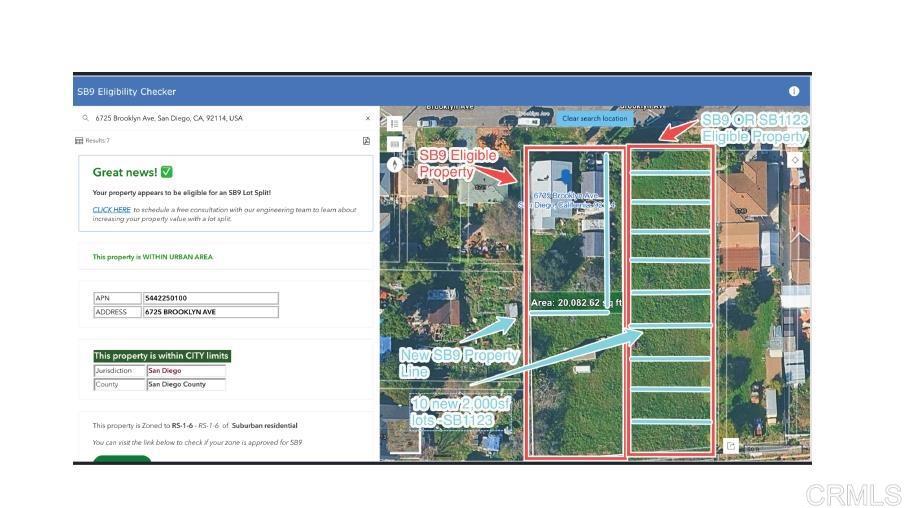904x508 pixels.
Task: Click the 6725 BROOKLYN AVE address field
Action: (210, 312)
